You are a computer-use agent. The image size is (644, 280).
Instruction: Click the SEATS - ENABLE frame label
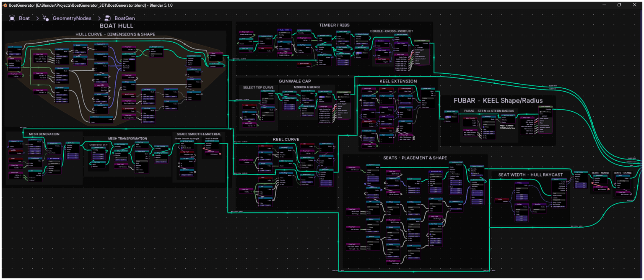[623, 173]
